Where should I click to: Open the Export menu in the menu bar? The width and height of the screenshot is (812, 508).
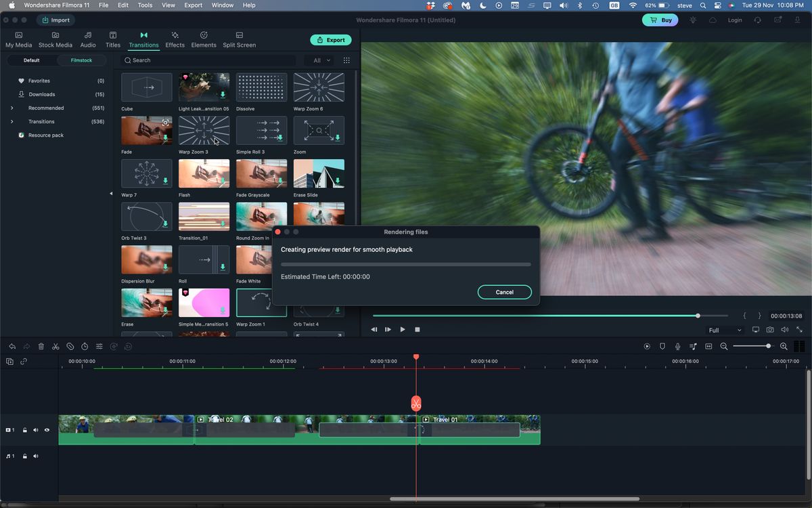click(x=193, y=5)
